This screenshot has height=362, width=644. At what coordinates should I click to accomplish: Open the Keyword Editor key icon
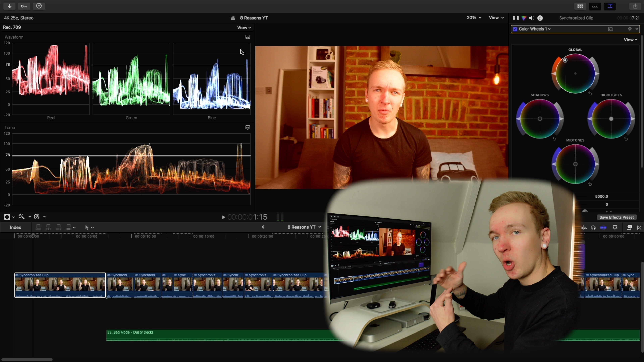pyautogui.click(x=24, y=6)
